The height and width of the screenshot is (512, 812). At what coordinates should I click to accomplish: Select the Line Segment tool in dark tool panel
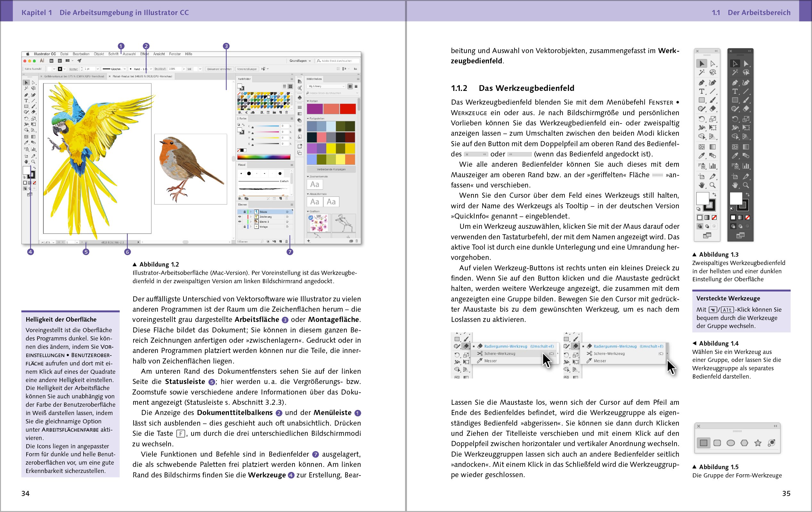(x=746, y=91)
